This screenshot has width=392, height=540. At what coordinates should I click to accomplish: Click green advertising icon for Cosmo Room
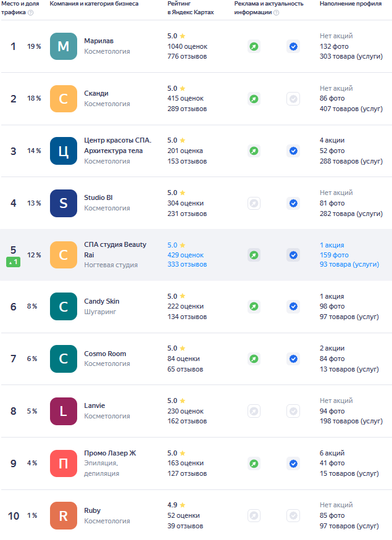(x=254, y=359)
